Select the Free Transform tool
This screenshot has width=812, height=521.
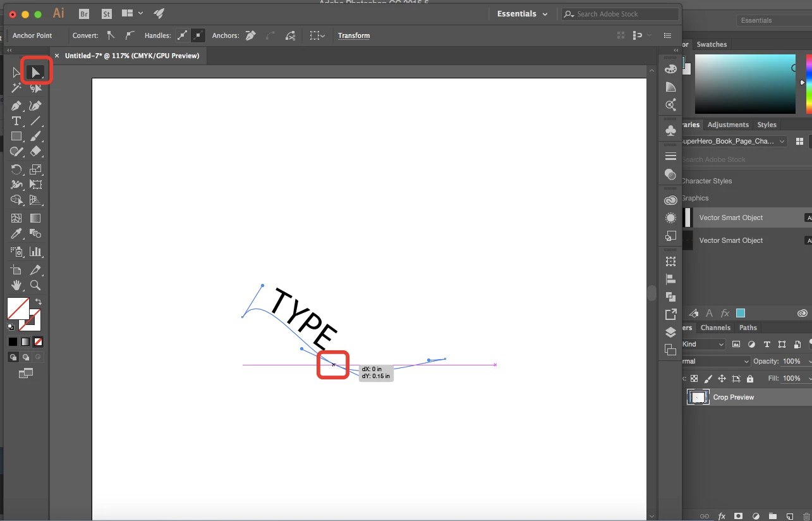(x=36, y=185)
